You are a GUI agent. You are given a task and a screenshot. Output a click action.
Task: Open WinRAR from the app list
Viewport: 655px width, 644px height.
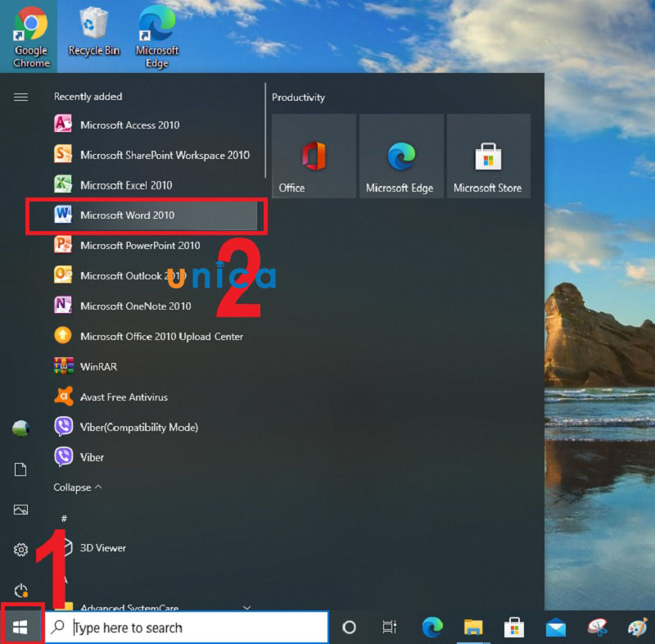click(x=98, y=367)
